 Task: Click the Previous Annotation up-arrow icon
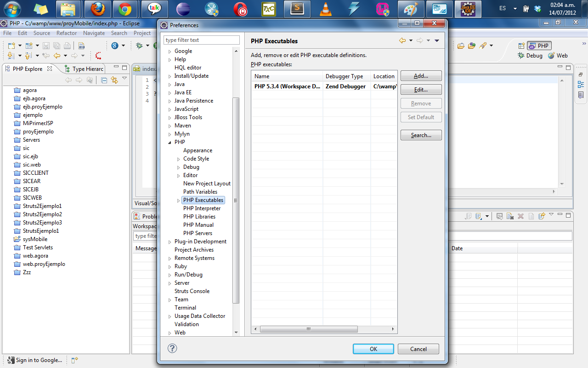pyautogui.click(x=28, y=56)
